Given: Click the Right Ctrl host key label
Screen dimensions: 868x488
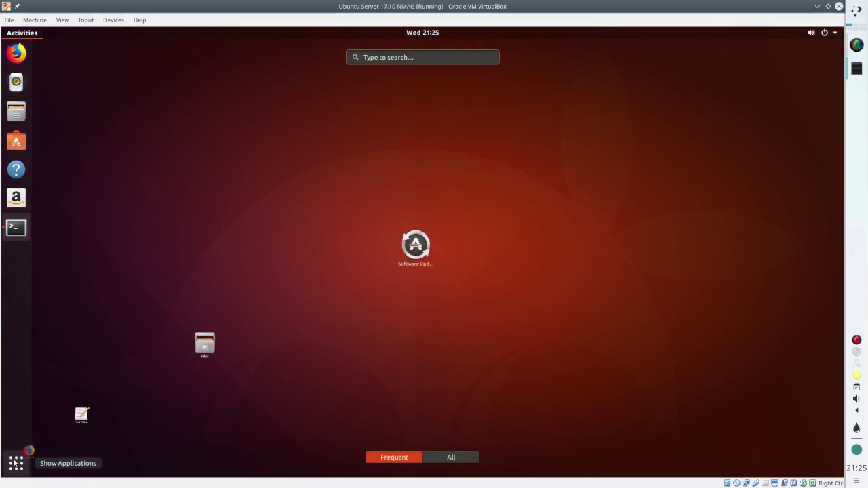Looking at the screenshot, I should (x=831, y=483).
